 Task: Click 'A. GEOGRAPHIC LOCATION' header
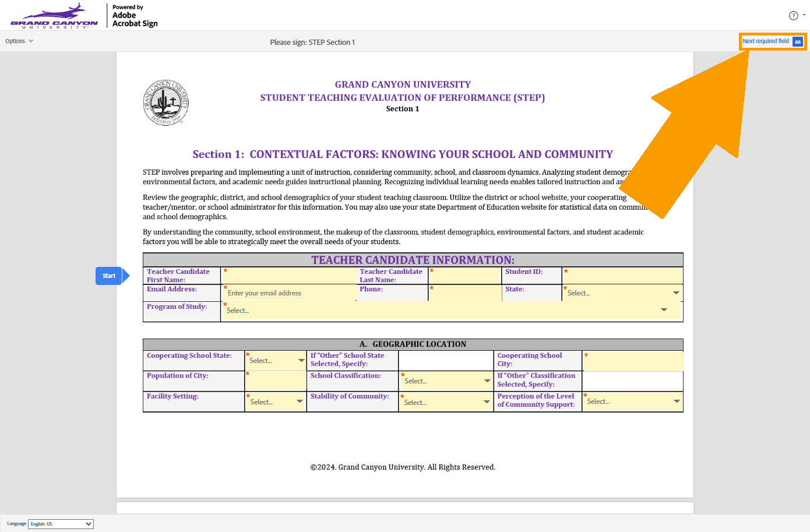[413, 344]
